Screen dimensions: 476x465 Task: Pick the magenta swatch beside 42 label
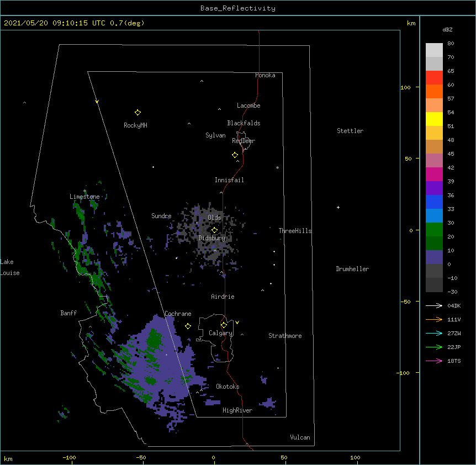coord(434,174)
